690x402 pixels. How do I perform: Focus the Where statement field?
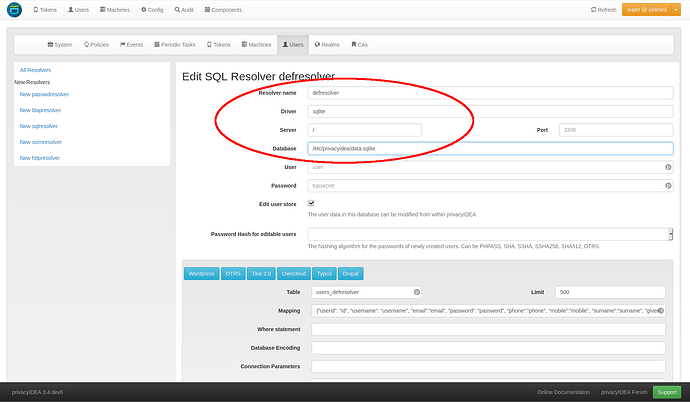(488, 329)
